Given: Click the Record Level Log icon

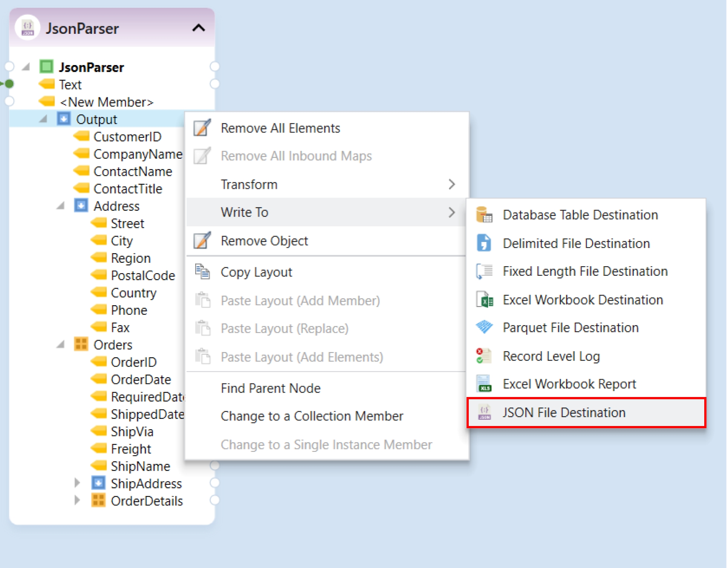Looking at the screenshot, I should pyautogui.click(x=484, y=356).
